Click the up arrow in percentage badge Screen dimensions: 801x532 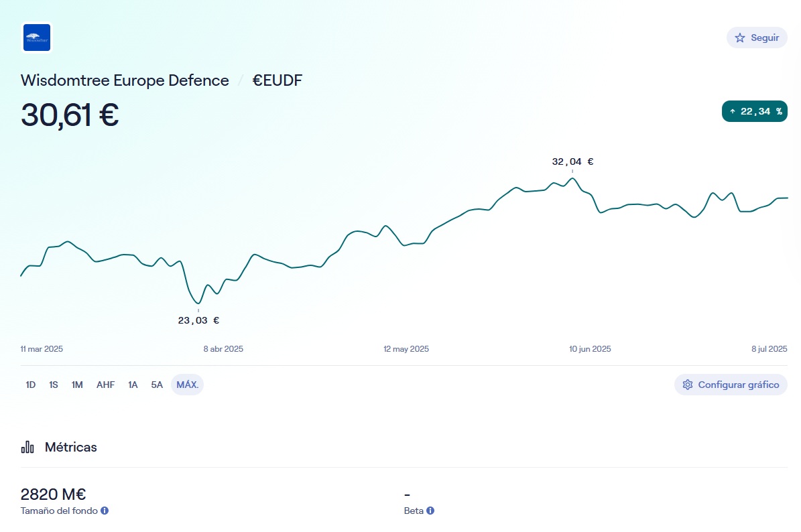733,111
